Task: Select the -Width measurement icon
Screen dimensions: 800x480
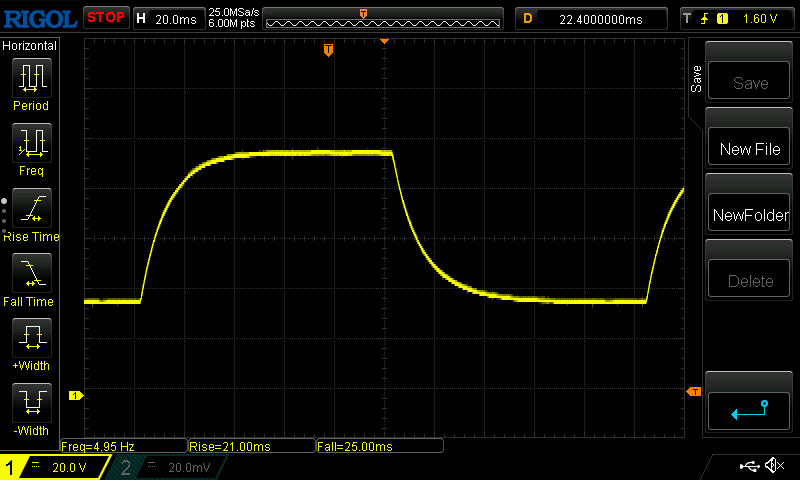Action: click(30, 403)
